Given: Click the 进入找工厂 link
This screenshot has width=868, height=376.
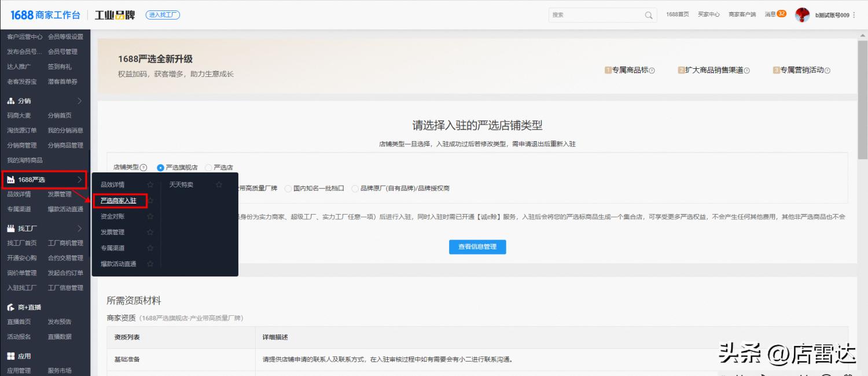Looking at the screenshot, I should pos(162,14).
